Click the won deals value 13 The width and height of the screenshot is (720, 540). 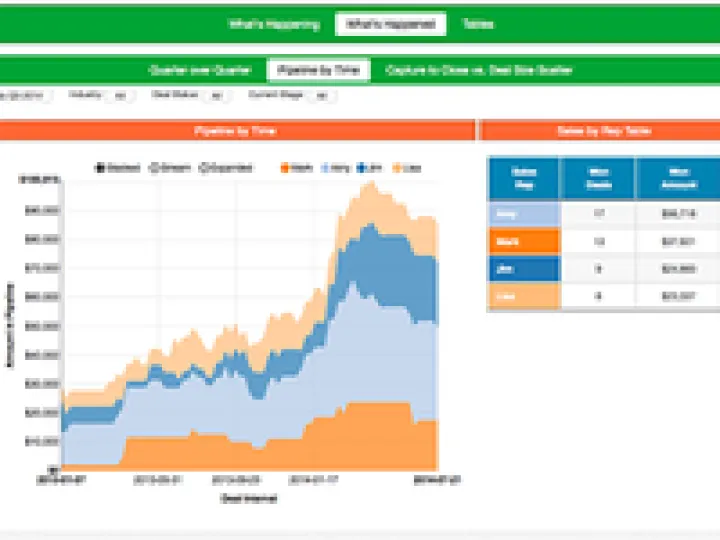(598, 242)
